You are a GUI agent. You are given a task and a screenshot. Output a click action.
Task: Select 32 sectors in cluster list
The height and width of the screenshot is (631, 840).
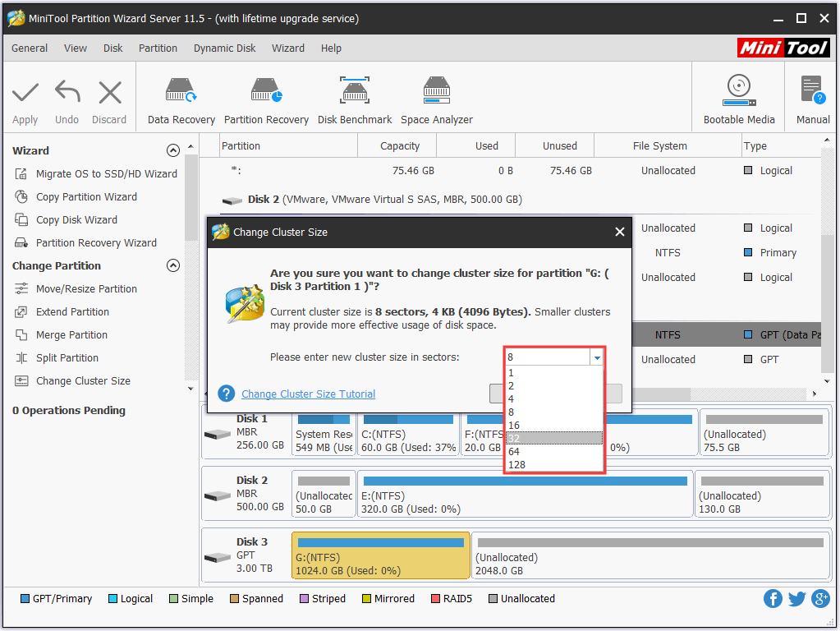[554, 439]
